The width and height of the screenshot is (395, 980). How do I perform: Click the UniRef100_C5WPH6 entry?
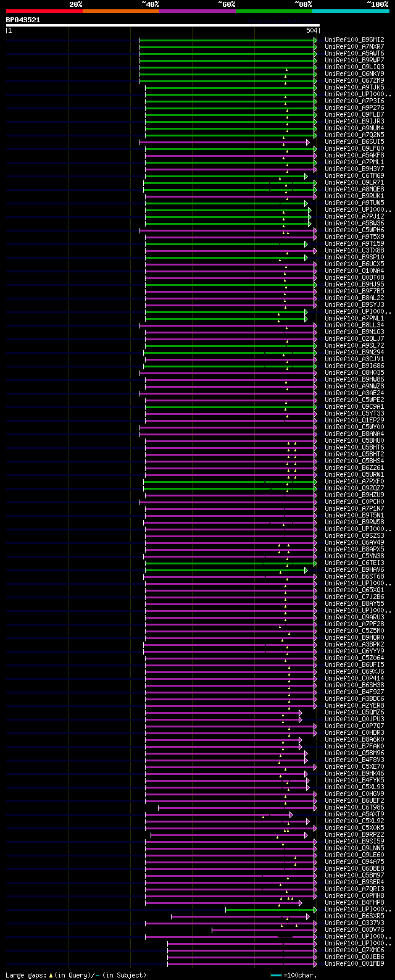pos(354,230)
